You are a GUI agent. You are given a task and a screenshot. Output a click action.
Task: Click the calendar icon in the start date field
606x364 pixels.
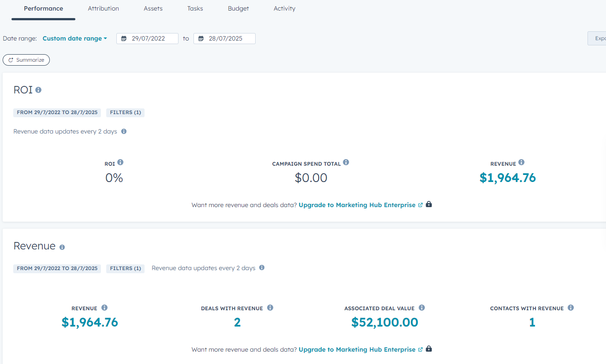(124, 39)
